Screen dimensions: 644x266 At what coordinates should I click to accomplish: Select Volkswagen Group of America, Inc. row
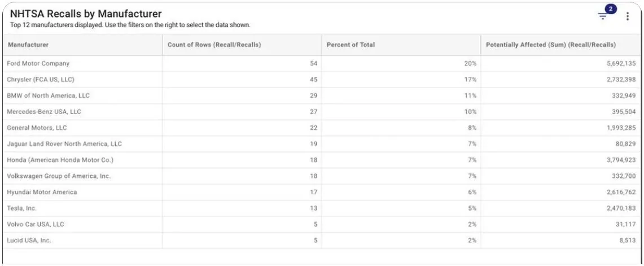point(59,176)
